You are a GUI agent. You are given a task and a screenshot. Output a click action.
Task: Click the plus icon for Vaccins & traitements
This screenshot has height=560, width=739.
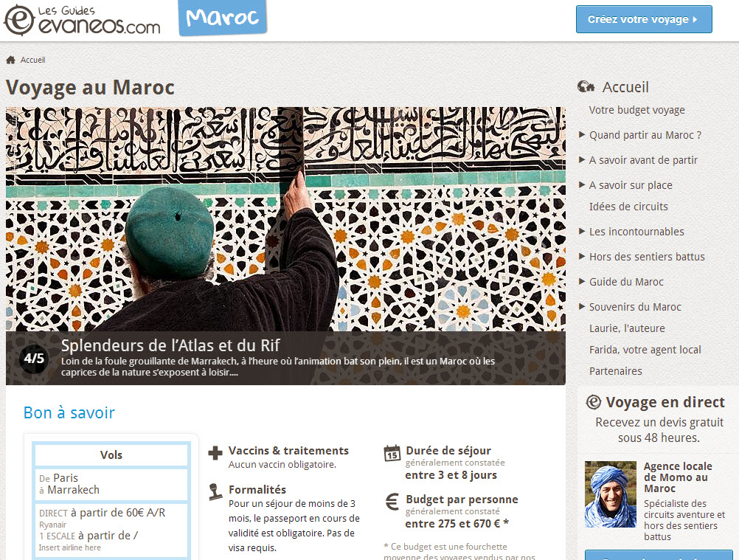215,453
